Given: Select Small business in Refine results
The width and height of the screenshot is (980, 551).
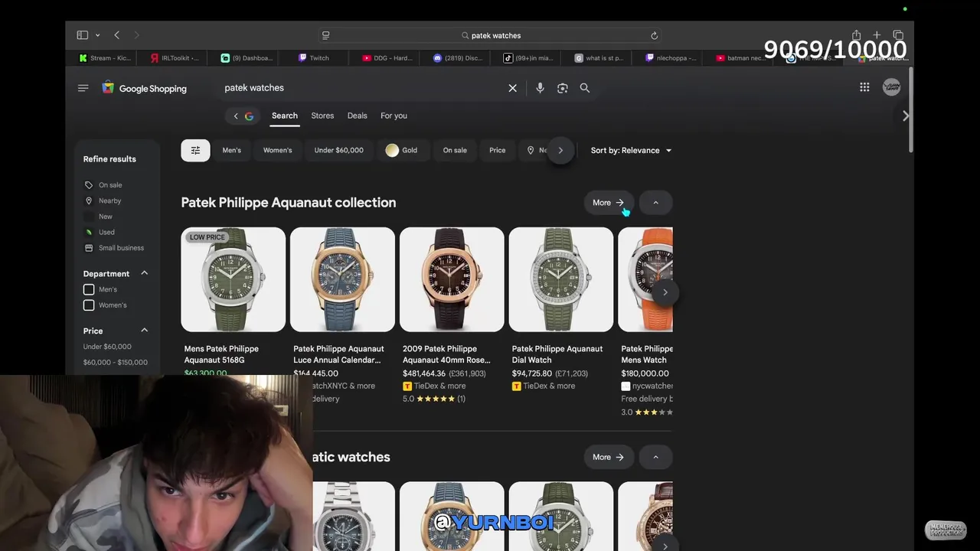Looking at the screenshot, I should point(113,248).
